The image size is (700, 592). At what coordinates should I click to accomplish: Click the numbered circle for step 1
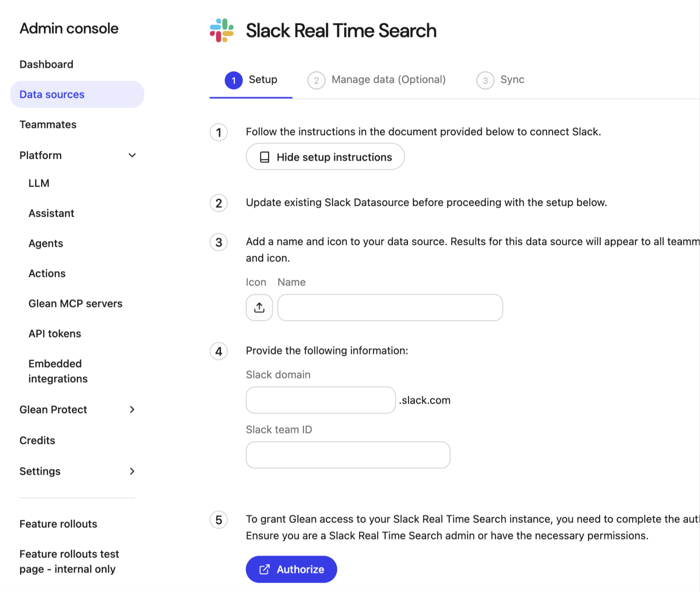pos(218,132)
